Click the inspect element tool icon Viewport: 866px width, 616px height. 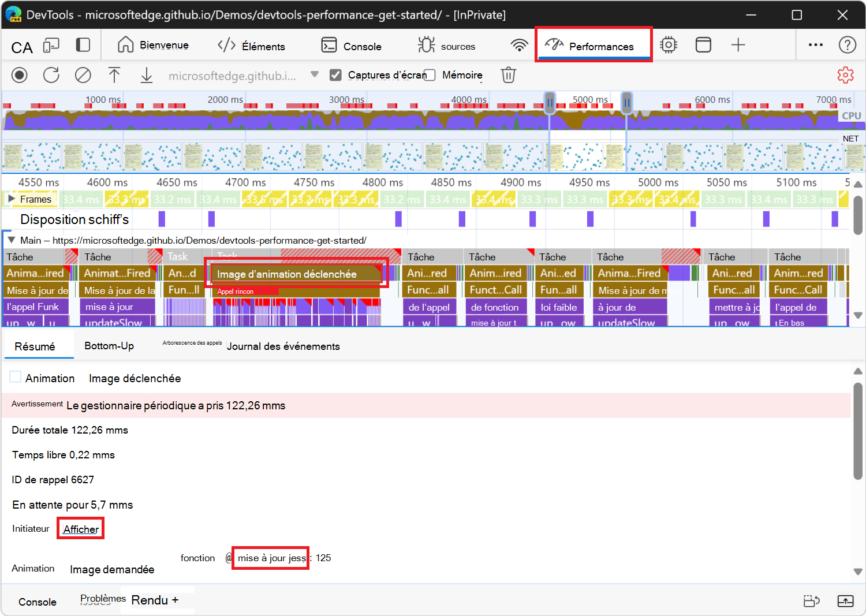(x=22, y=47)
